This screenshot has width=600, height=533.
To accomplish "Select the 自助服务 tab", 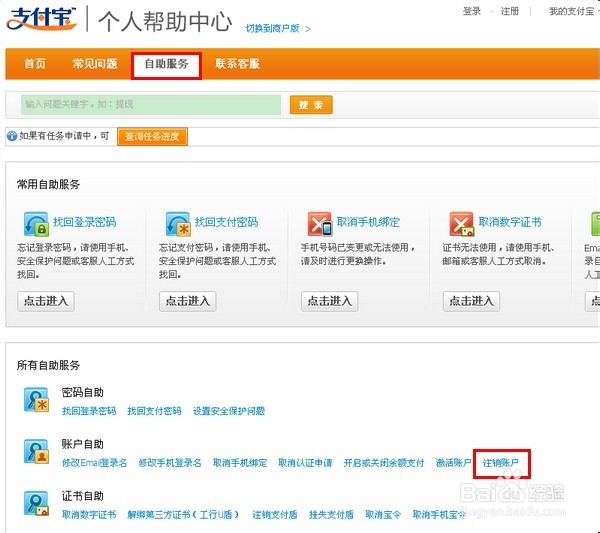I will pyautogui.click(x=166, y=64).
